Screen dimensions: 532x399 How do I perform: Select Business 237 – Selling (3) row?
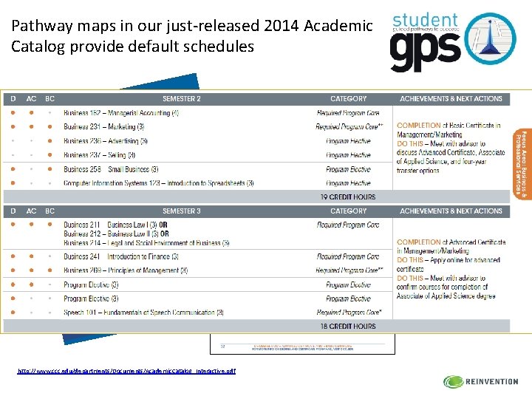point(198,155)
